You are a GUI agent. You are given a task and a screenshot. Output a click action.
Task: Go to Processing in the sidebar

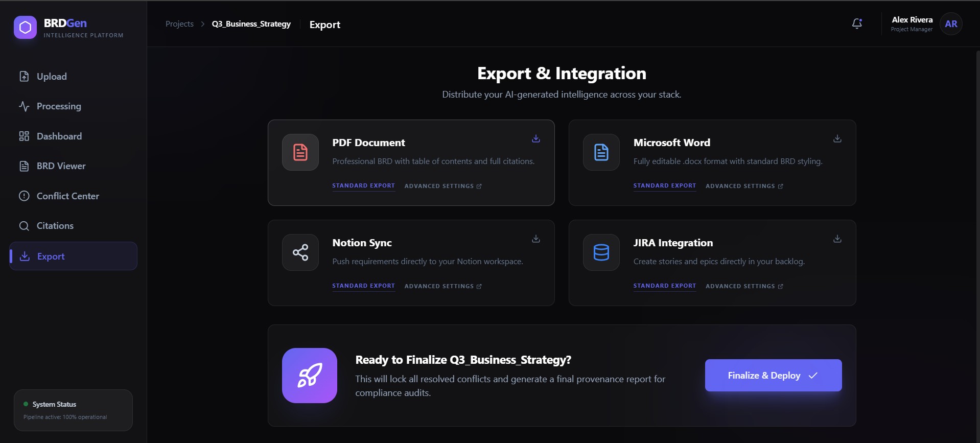pyautogui.click(x=73, y=106)
